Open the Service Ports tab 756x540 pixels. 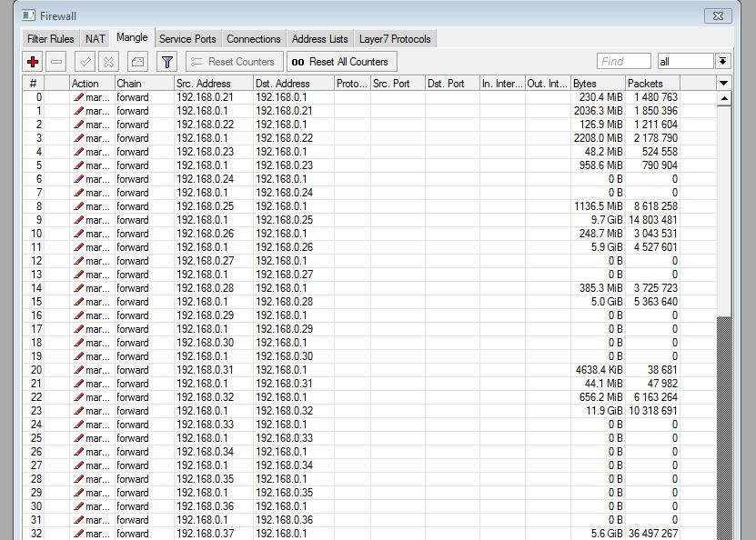187,39
